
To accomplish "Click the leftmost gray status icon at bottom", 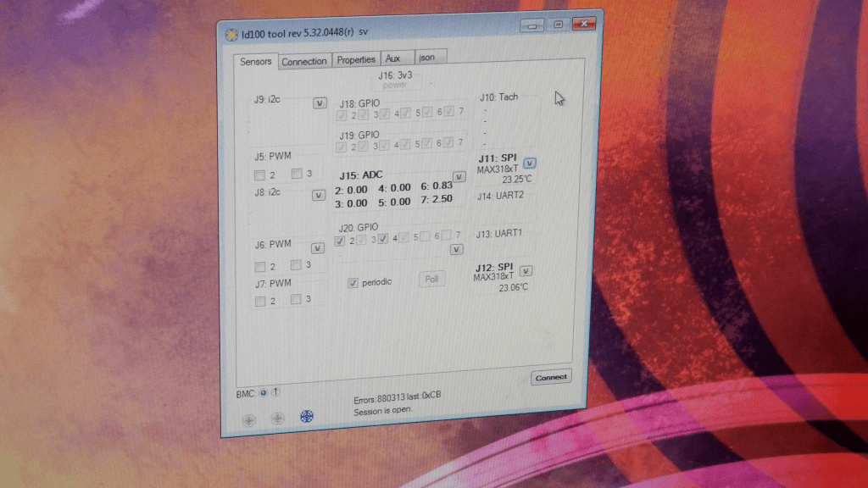I will point(248,419).
